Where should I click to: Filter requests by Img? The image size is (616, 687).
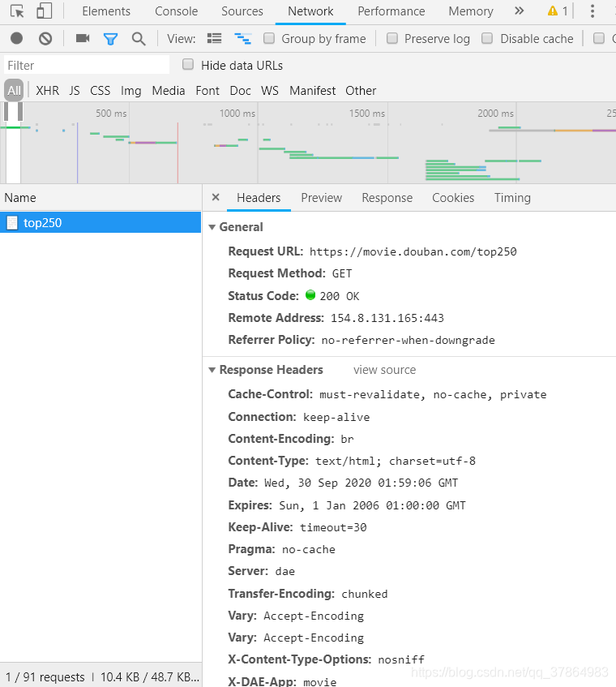coord(131,91)
